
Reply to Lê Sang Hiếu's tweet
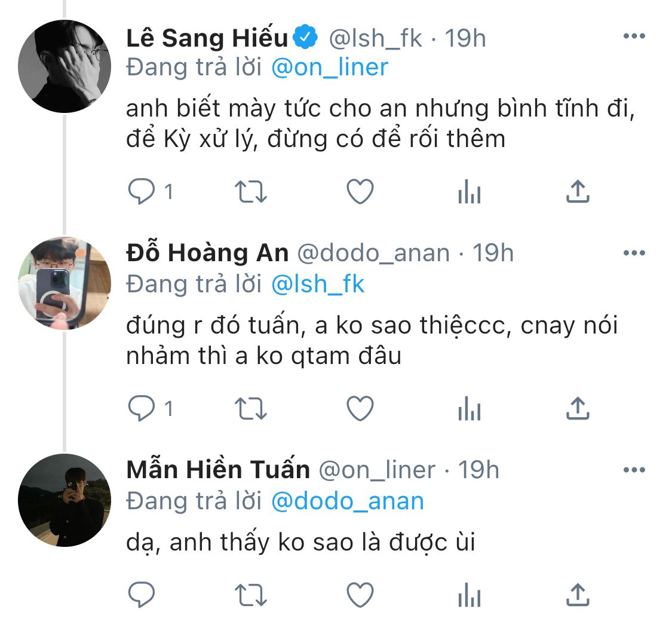(142, 192)
